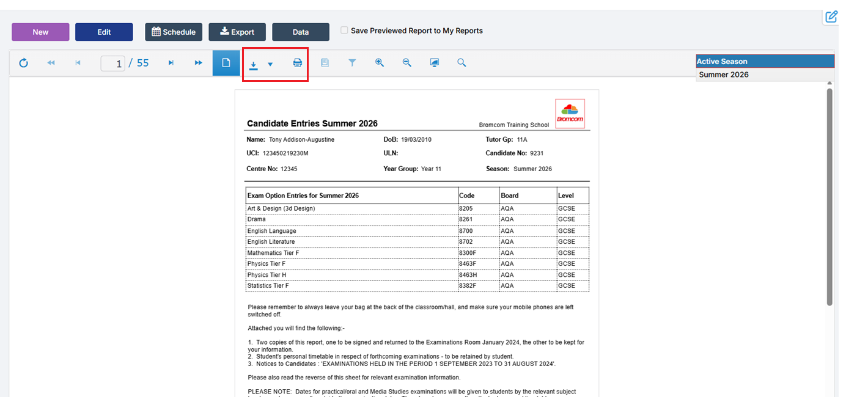Go to next report page
868x413 pixels.
(171, 63)
